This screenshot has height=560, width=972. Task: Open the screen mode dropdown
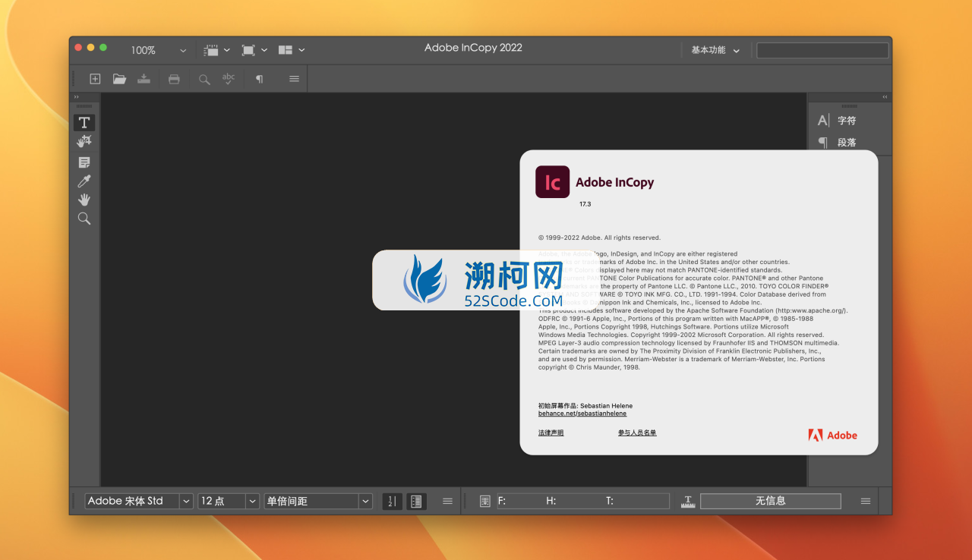[x=254, y=50]
